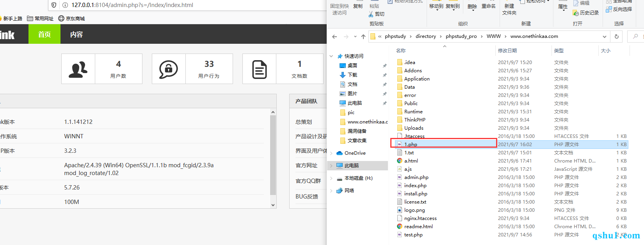Go up one folder level in Explorer

click(363, 36)
